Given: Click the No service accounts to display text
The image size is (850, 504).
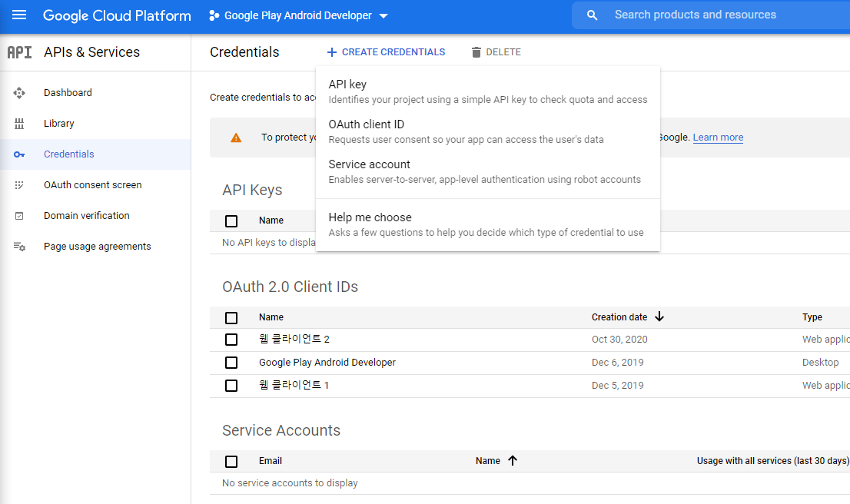Looking at the screenshot, I should pyautogui.click(x=290, y=482).
